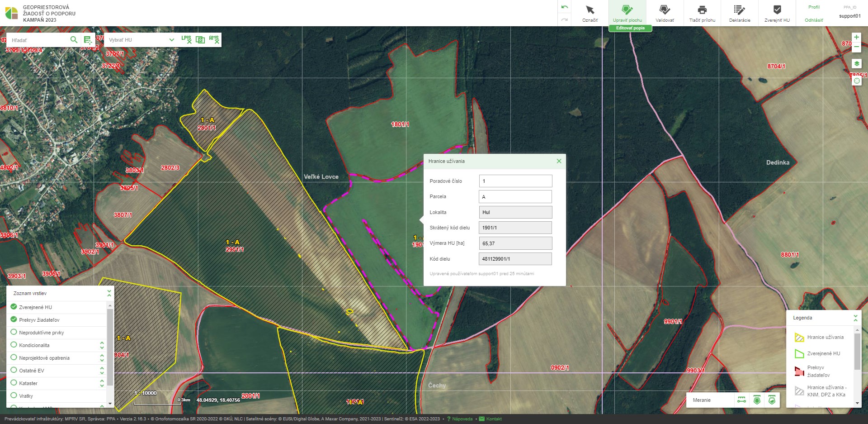The image size is (868, 424).
Task: Click the layer list scrollbar down arrow
Action: (110, 403)
